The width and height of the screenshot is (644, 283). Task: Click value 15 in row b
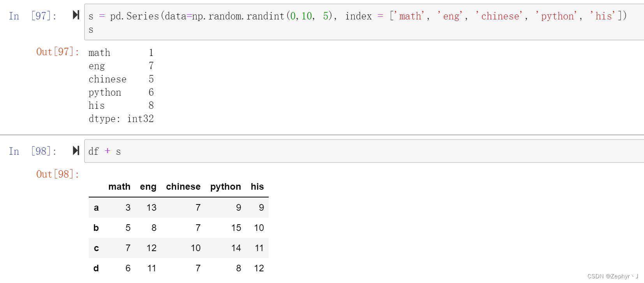(236, 228)
